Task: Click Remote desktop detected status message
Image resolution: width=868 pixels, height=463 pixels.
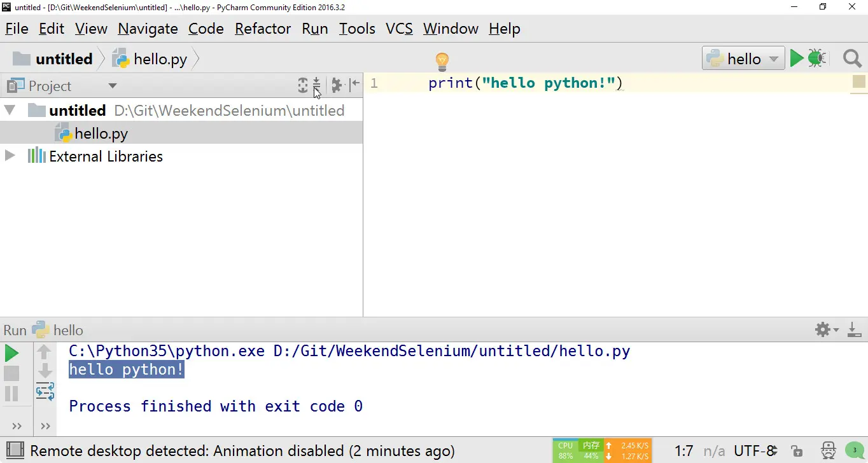Action: 242,451
